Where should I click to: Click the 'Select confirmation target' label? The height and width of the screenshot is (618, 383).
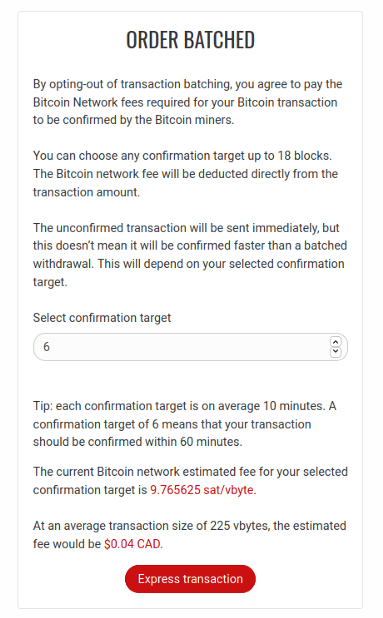pyautogui.click(x=102, y=318)
